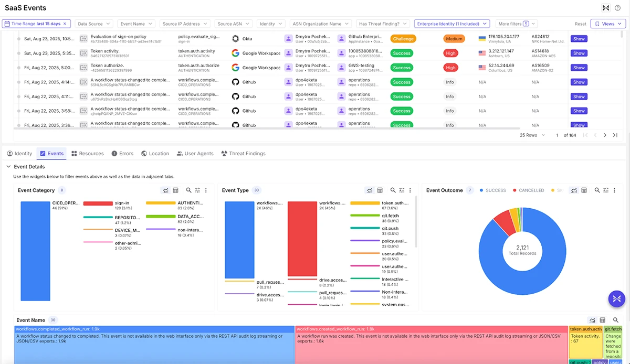
Task: Open the purple floating assistant button
Action: (x=617, y=298)
